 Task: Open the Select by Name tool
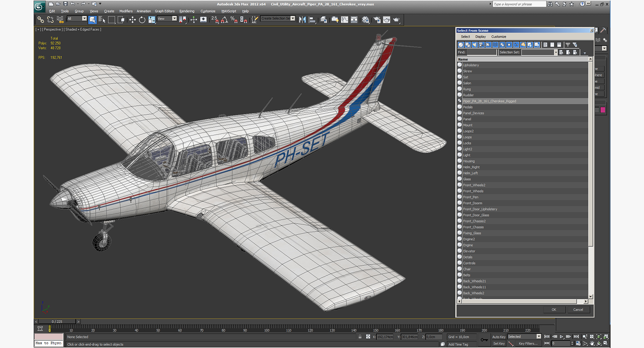tap(102, 20)
